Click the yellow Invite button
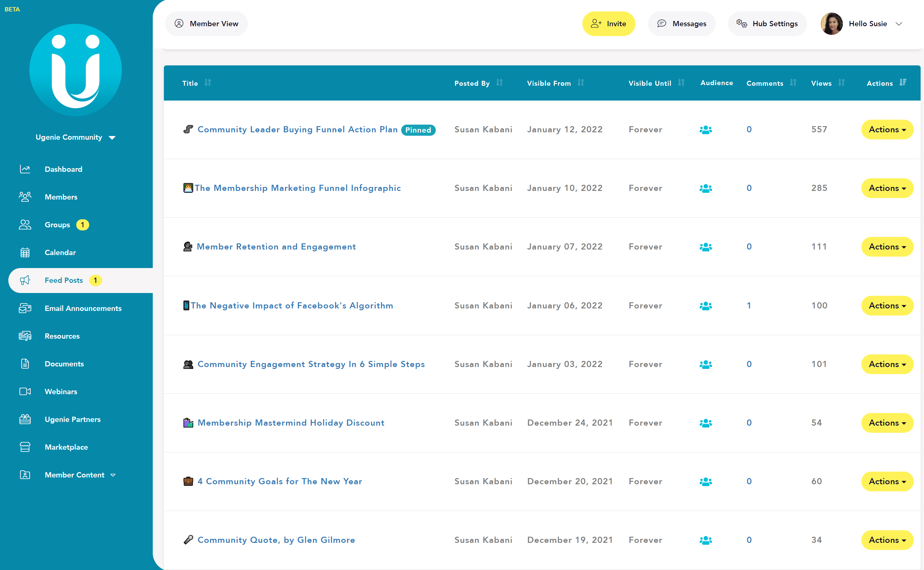Viewport: 924px width, 570px height. coord(608,24)
